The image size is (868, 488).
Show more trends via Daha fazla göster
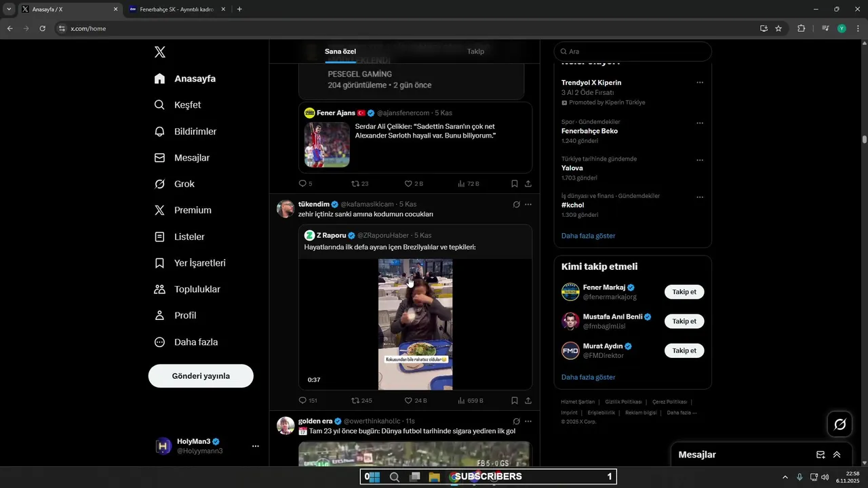pos(589,236)
